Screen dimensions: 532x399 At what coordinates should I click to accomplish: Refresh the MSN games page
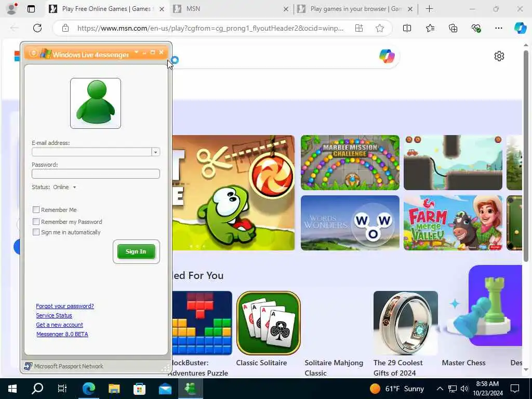pyautogui.click(x=37, y=28)
